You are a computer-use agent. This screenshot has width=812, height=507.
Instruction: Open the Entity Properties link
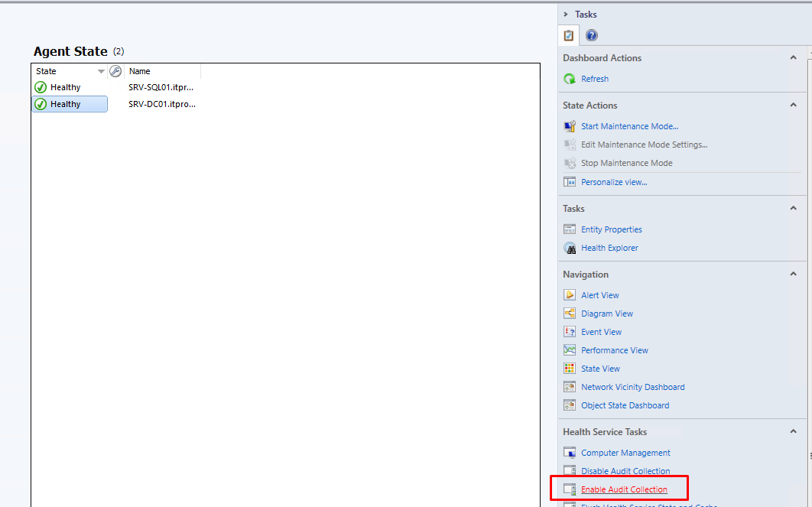click(612, 229)
